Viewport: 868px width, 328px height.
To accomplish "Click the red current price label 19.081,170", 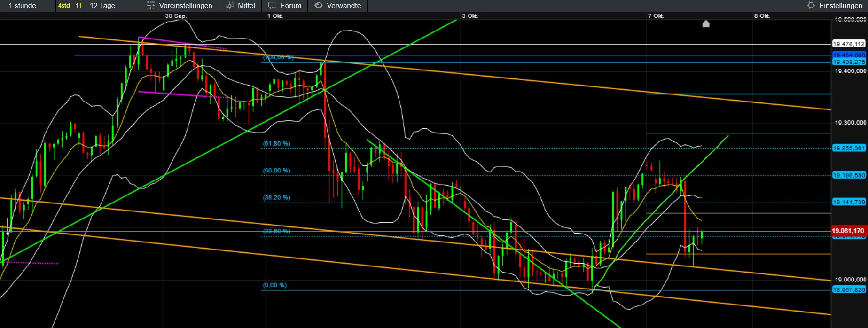I will coord(848,231).
